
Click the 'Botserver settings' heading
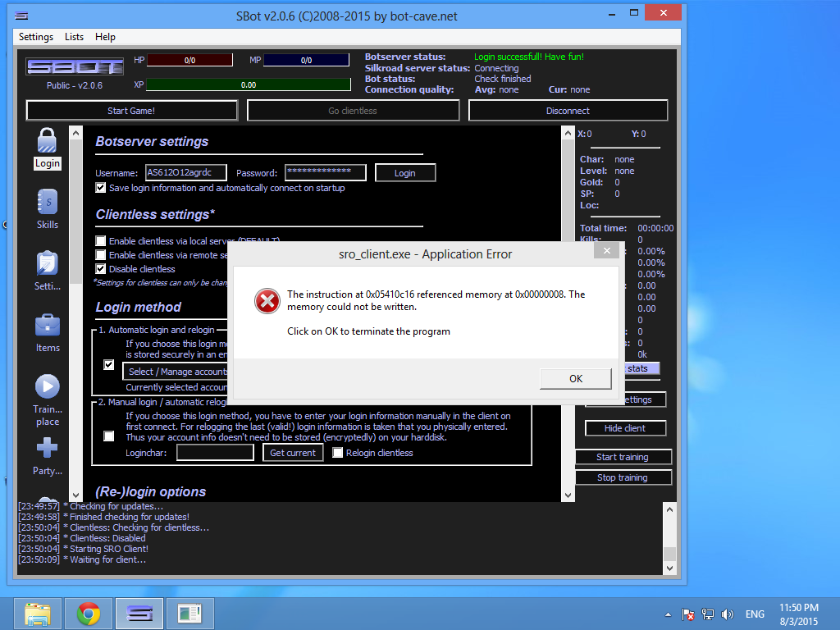coord(152,141)
